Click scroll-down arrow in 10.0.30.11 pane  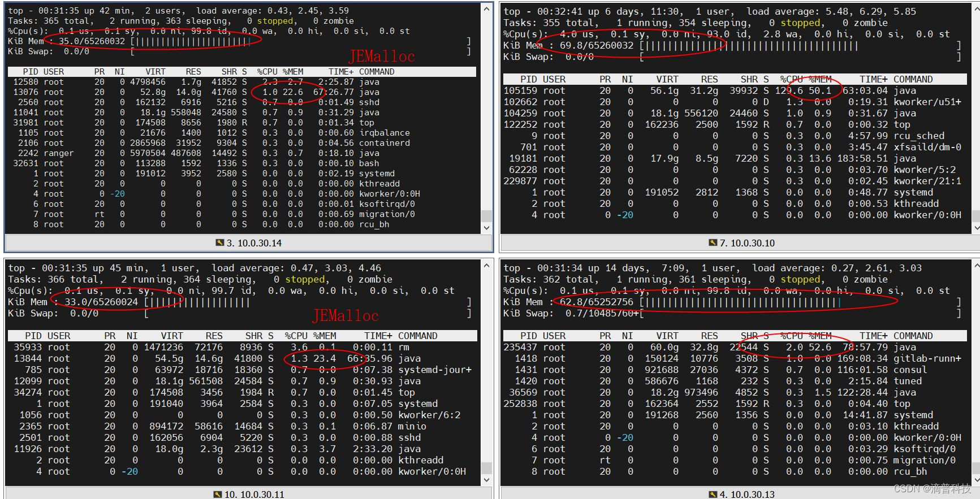[487, 480]
